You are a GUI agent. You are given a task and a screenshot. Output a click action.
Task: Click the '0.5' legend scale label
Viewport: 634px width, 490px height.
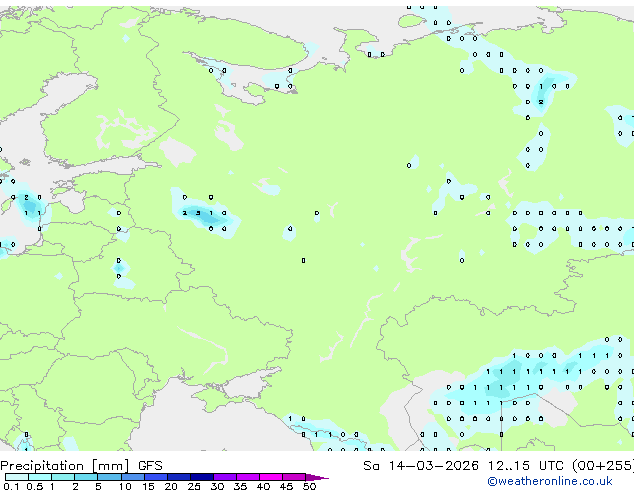[35, 486]
